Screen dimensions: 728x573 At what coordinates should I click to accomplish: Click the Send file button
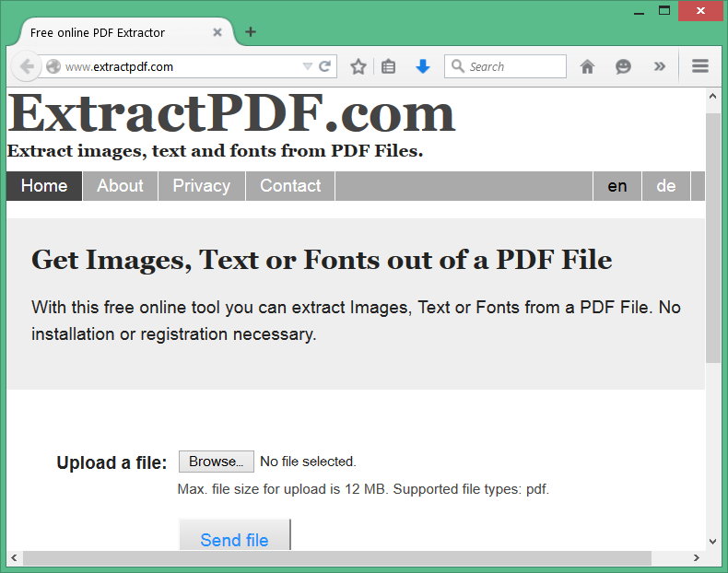[x=234, y=534]
